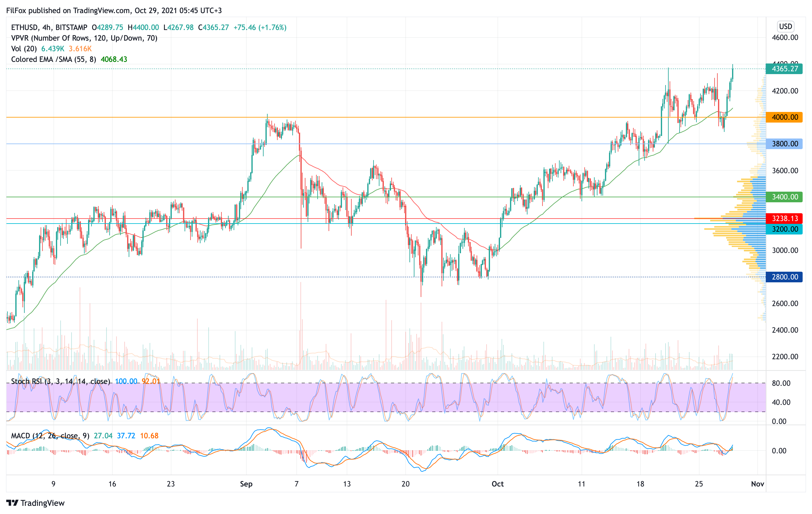This screenshot has height=514, width=812.
Task: Click the Vol (20) indicator label
Action: tap(24, 48)
